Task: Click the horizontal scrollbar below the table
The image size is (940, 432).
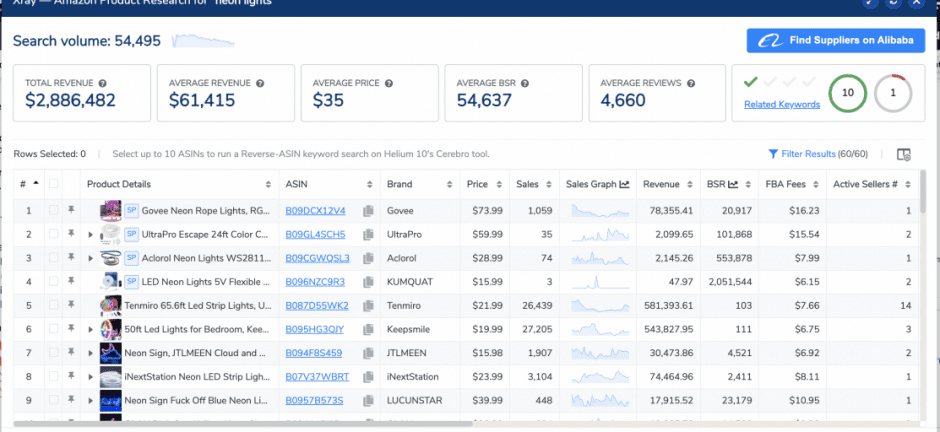Action: coord(243,424)
